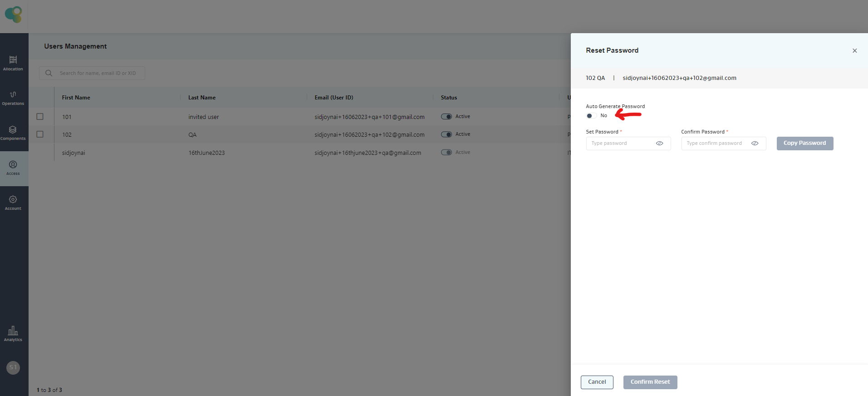Click the Confirm Reset button
The height and width of the screenshot is (396, 868).
point(650,382)
